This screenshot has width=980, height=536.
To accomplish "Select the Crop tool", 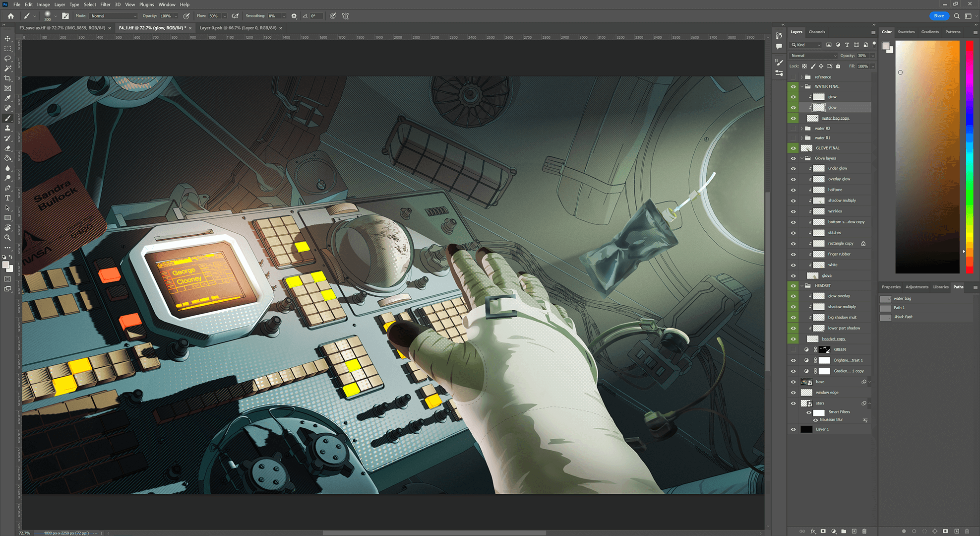I will pyautogui.click(x=7, y=78).
